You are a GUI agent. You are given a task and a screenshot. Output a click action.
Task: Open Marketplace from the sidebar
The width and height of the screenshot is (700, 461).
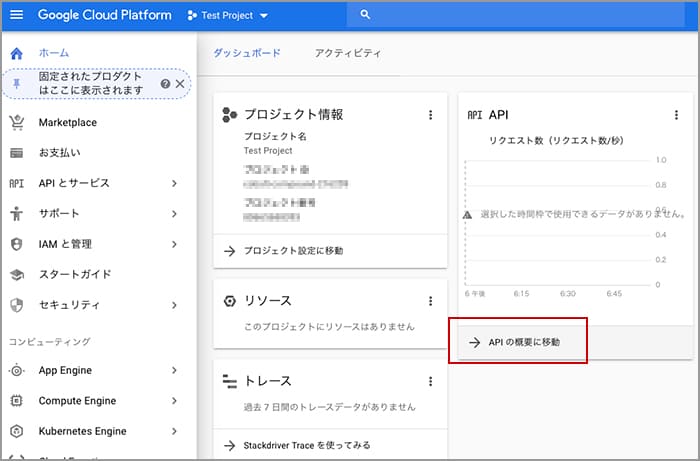(x=68, y=123)
